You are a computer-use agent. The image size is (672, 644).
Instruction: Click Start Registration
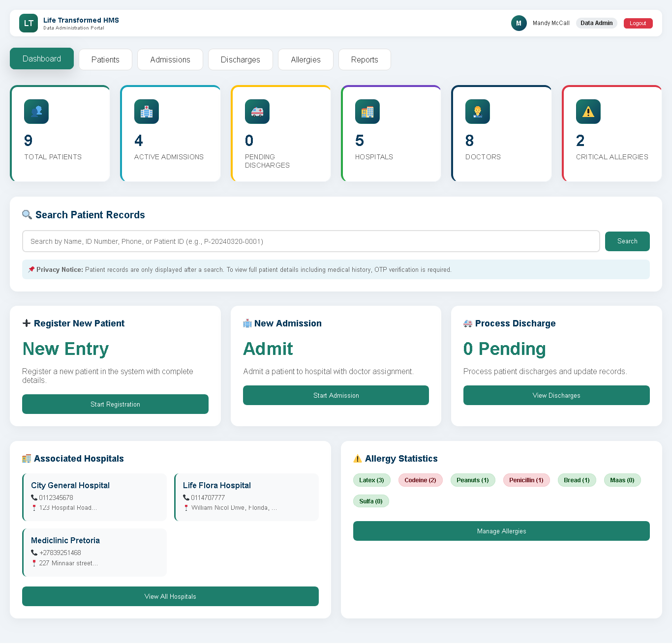click(115, 404)
